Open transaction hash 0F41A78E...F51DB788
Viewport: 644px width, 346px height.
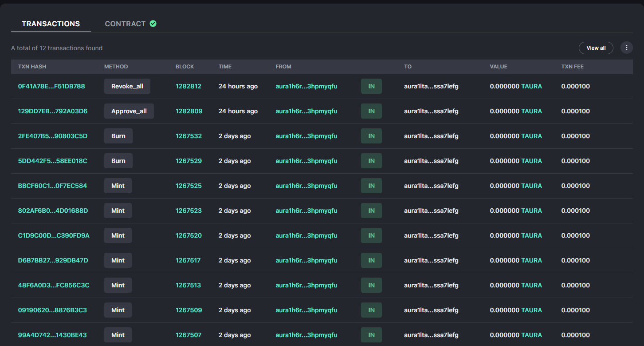pyautogui.click(x=51, y=86)
